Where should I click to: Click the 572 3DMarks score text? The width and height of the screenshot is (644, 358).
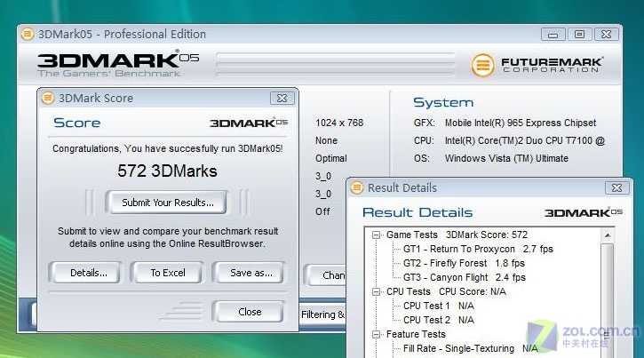tap(167, 171)
